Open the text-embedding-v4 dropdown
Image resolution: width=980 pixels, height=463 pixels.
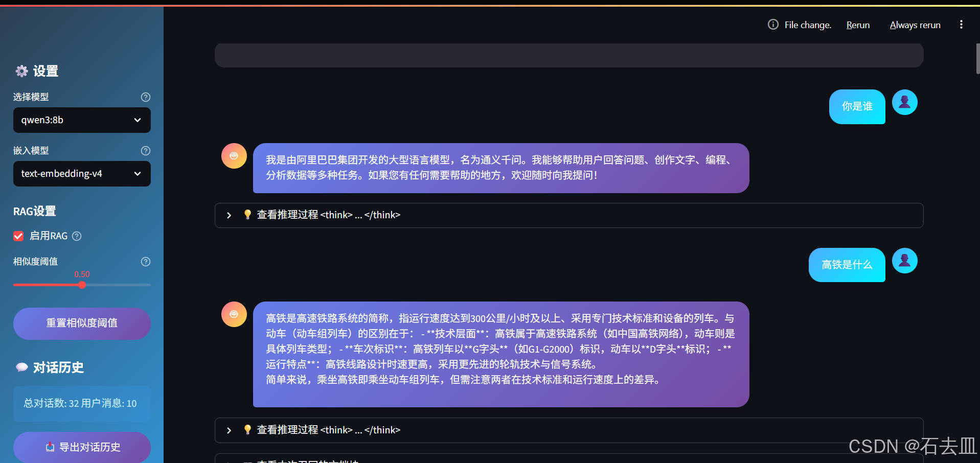82,174
